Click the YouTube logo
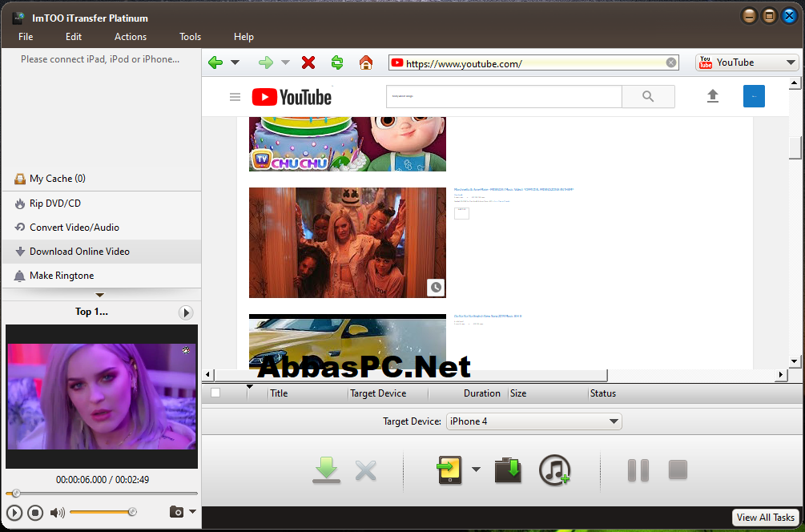Image resolution: width=805 pixels, height=532 pixels. tap(292, 97)
